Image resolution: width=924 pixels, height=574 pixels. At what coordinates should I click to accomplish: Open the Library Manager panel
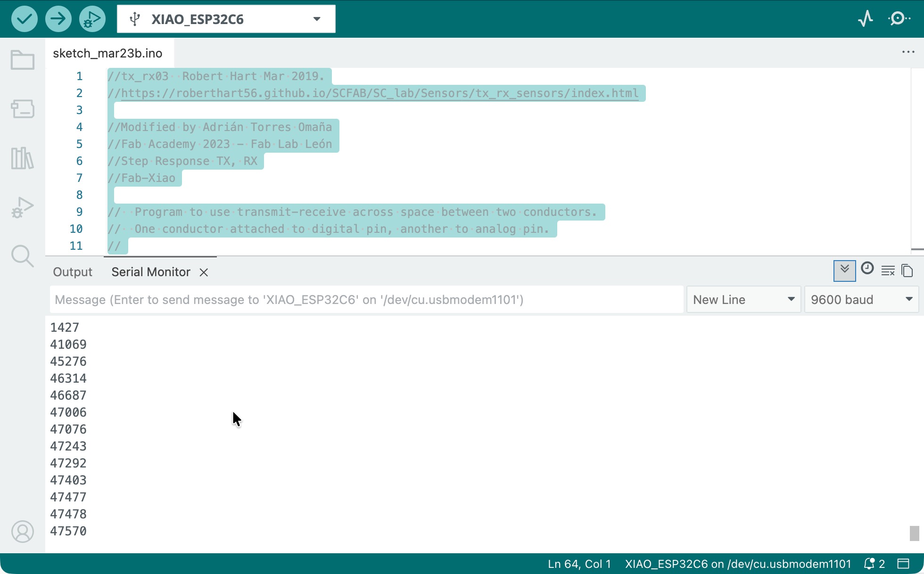[23, 159]
